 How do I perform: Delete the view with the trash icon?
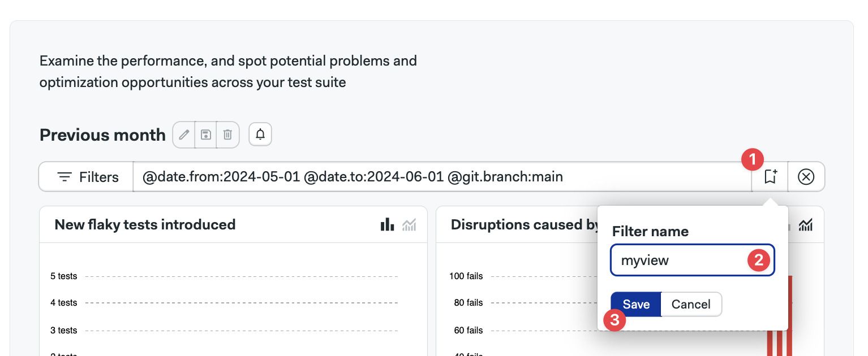tap(227, 135)
